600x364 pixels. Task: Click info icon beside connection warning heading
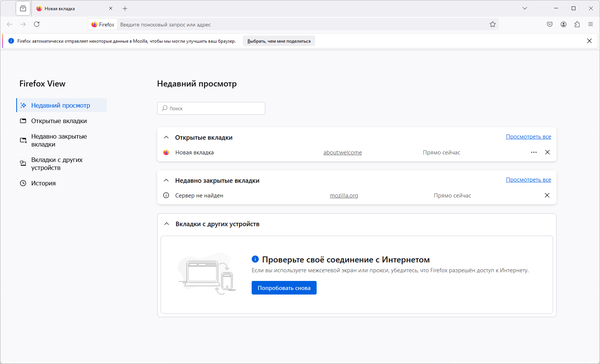tap(255, 259)
